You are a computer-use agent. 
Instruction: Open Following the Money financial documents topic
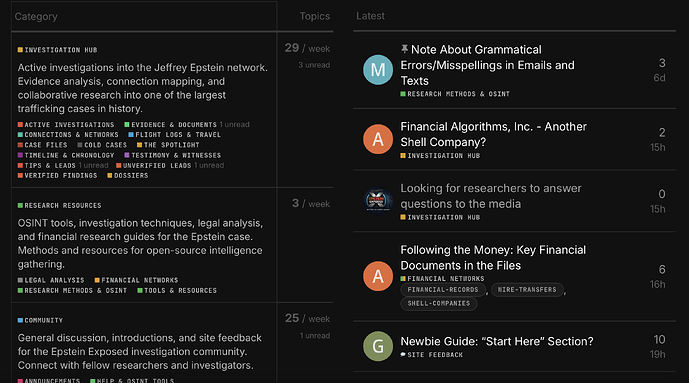pos(493,258)
